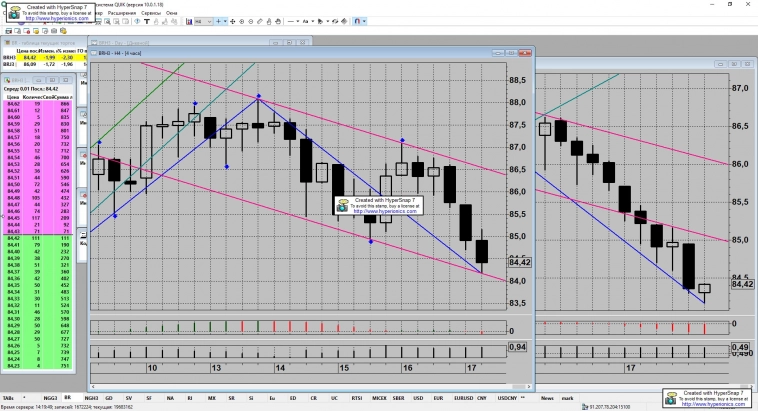The width and height of the screenshot is (758, 411).
Task: Open the Окна menu
Action: point(172,12)
